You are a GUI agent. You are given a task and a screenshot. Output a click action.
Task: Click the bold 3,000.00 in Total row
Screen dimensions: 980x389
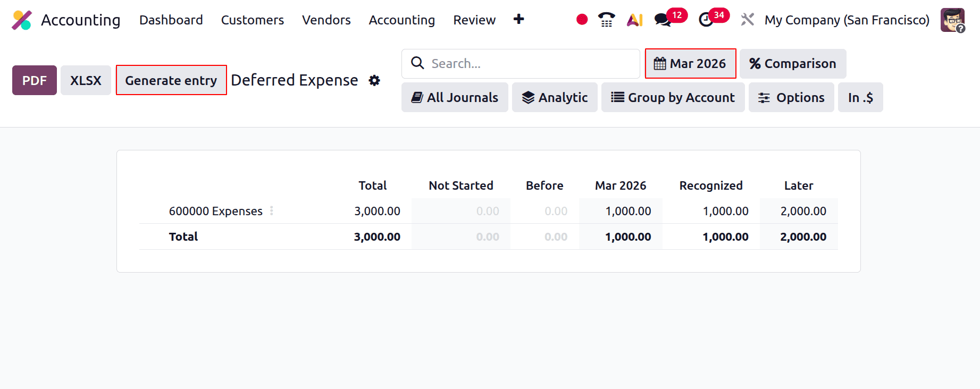pos(378,236)
